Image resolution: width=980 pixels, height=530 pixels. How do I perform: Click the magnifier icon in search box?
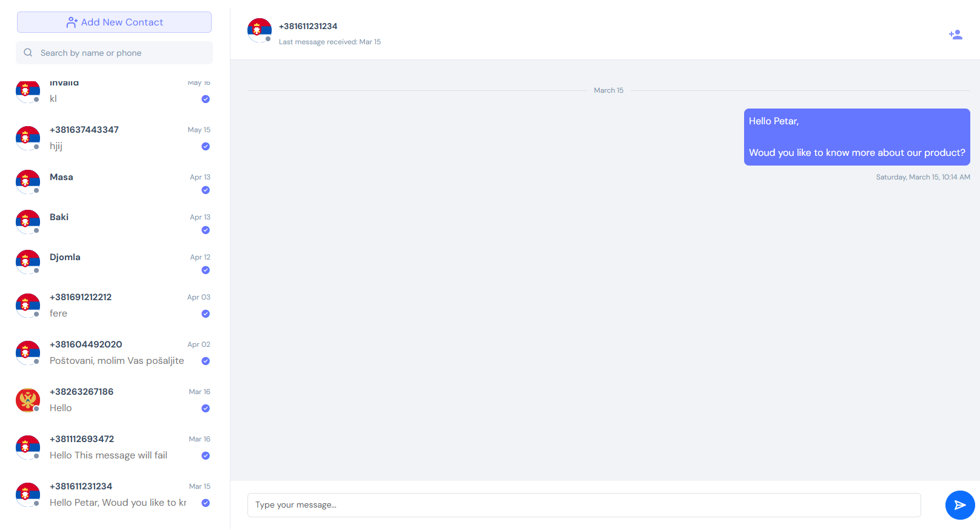(x=28, y=53)
